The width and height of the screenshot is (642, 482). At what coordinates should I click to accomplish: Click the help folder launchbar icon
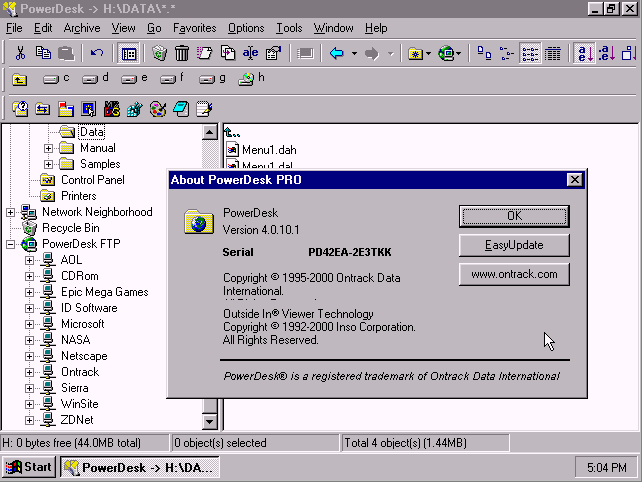pyautogui.click(x=20, y=109)
